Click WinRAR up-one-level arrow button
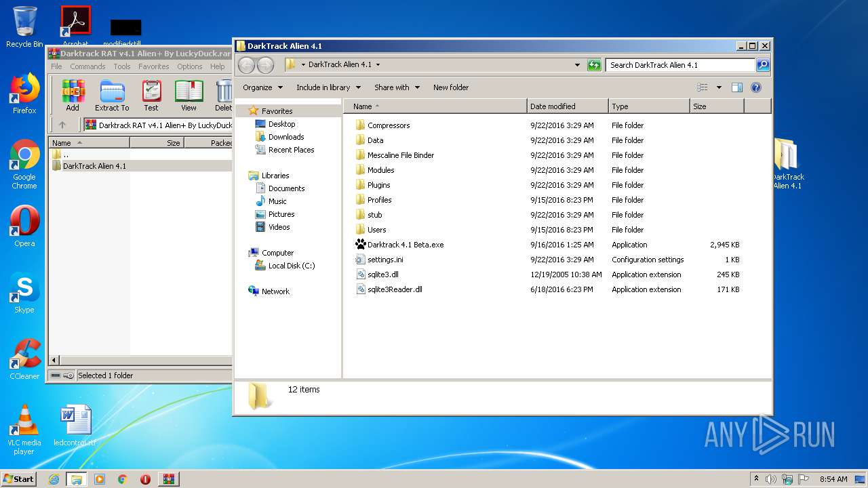Image resolution: width=868 pixels, height=488 pixels. coord(62,125)
